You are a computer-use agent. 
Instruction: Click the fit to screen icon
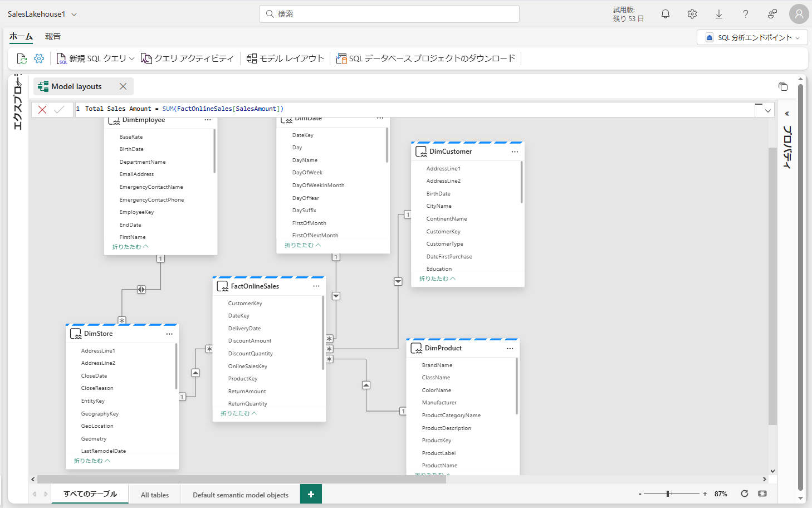coord(762,494)
